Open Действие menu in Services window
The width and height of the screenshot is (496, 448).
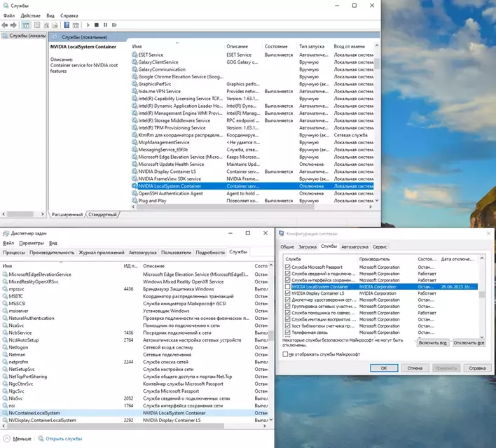pyautogui.click(x=30, y=15)
